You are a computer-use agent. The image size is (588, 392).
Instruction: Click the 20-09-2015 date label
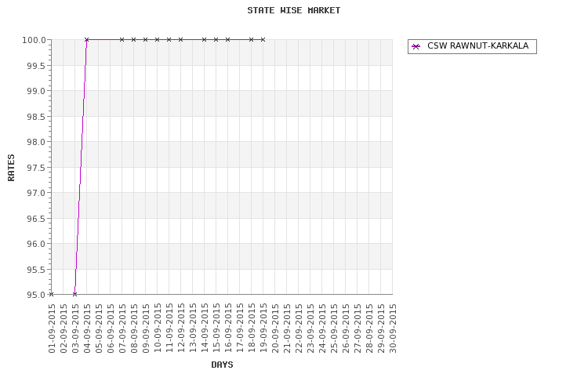[x=275, y=328]
